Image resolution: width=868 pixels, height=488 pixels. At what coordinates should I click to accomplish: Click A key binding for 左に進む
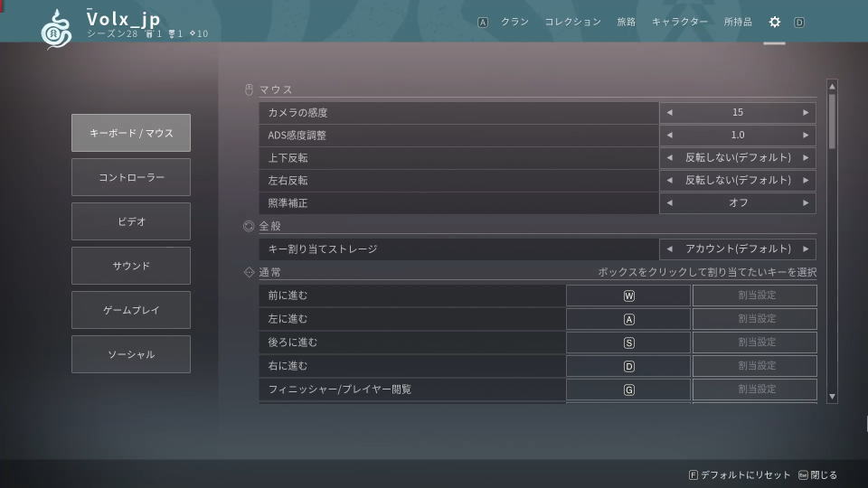pos(628,319)
